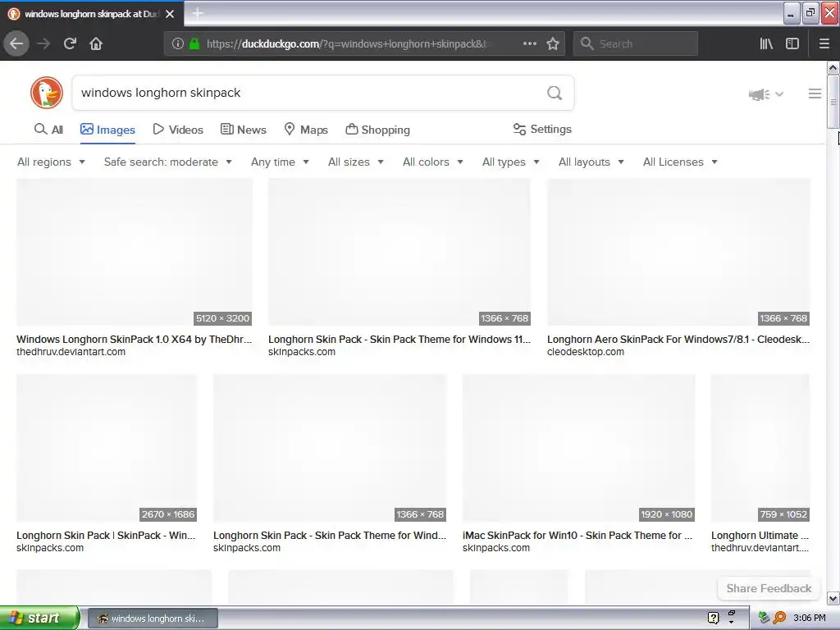Open the 1920 × 1080 iMac SkinPack thumbnail
This screenshot has width=840, height=630.
coord(578,448)
